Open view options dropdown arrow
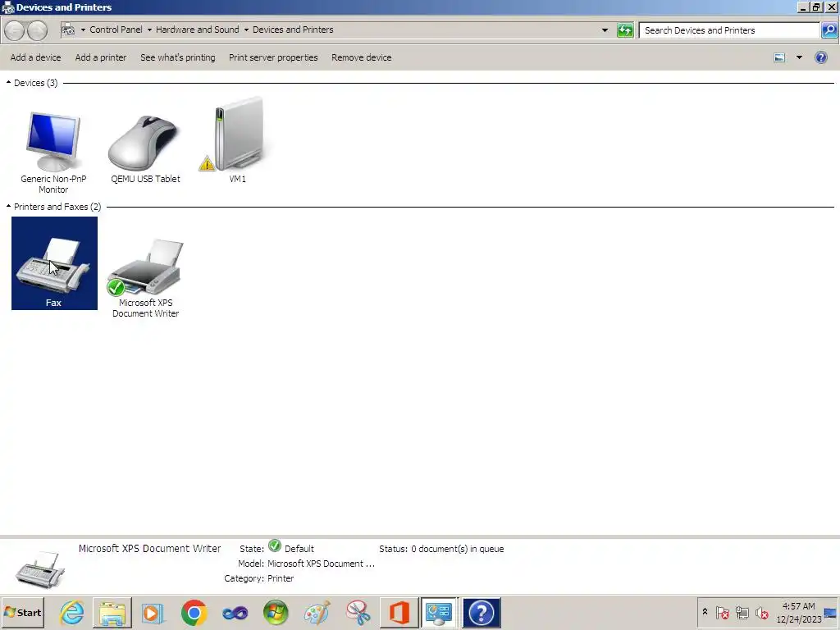The image size is (840, 630). [x=799, y=57]
